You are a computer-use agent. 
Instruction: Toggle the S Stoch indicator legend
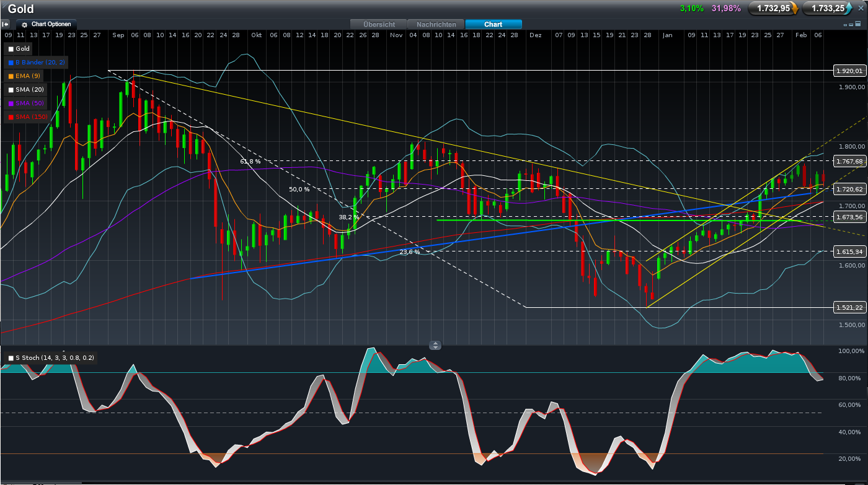pos(11,358)
